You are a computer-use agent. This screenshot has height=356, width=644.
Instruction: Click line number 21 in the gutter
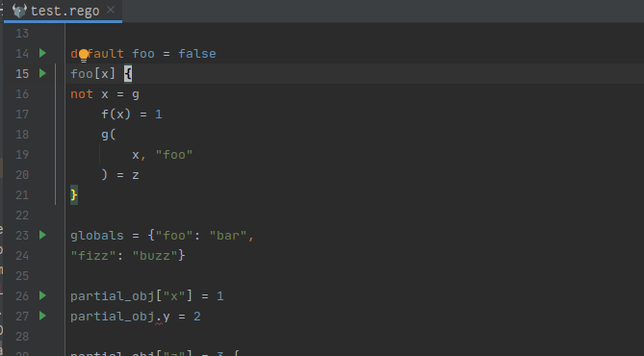tap(22, 195)
